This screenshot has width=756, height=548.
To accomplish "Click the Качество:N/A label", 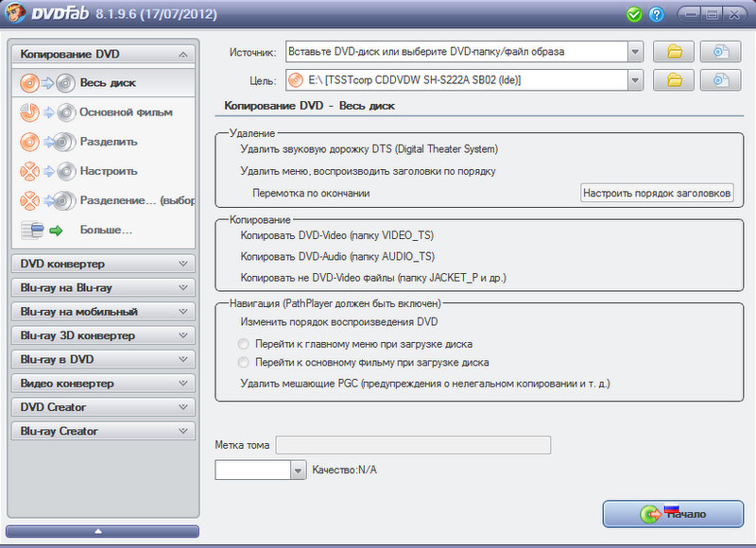I will click(344, 470).
